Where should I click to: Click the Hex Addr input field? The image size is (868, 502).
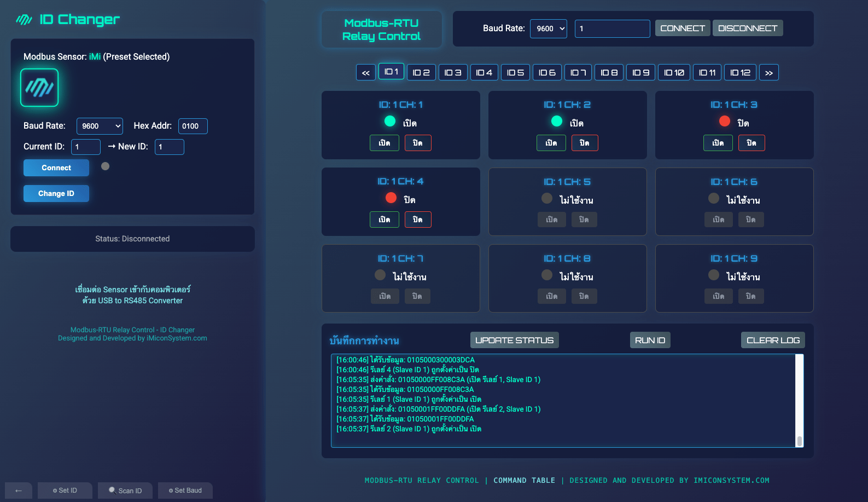tap(193, 126)
